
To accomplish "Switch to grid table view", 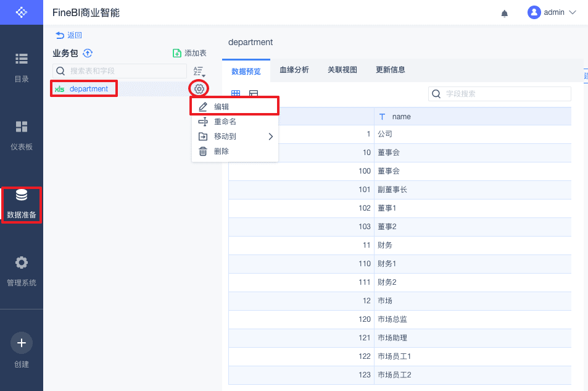I will [236, 94].
